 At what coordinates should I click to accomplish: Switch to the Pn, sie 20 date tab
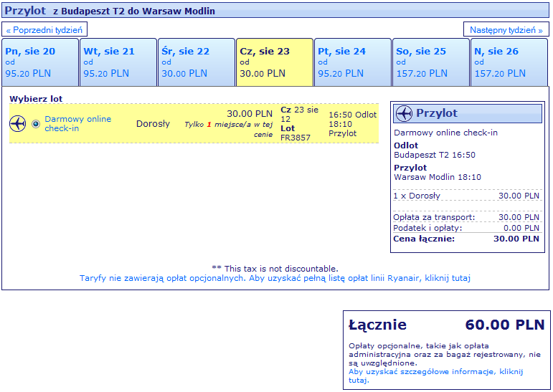(40, 62)
